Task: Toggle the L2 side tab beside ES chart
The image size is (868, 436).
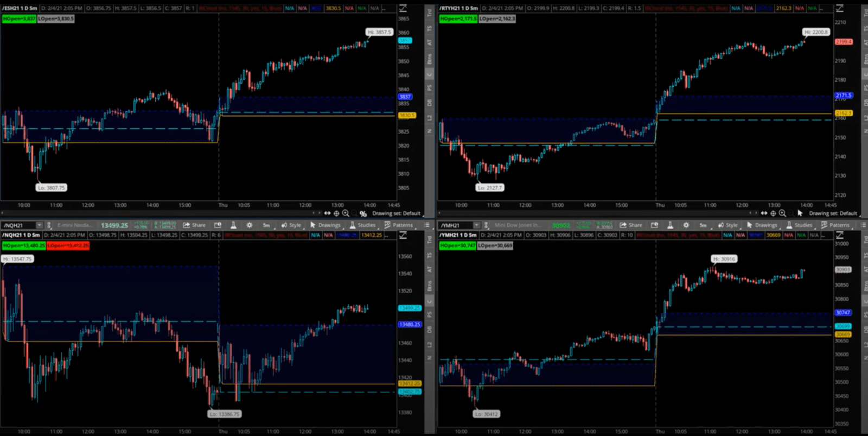Action: [x=430, y=117]
